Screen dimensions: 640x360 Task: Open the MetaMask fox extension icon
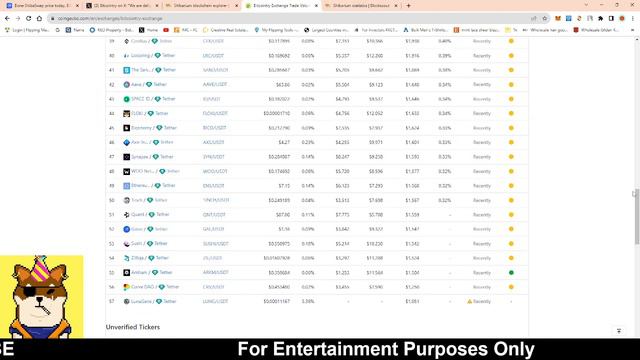558,18
